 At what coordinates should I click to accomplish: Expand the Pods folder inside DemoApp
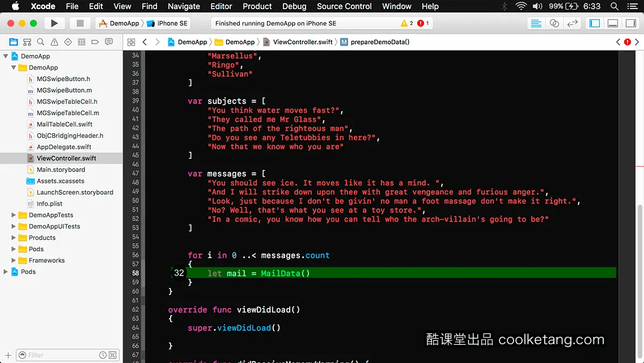pyautogui.click(x=14, y=249)
